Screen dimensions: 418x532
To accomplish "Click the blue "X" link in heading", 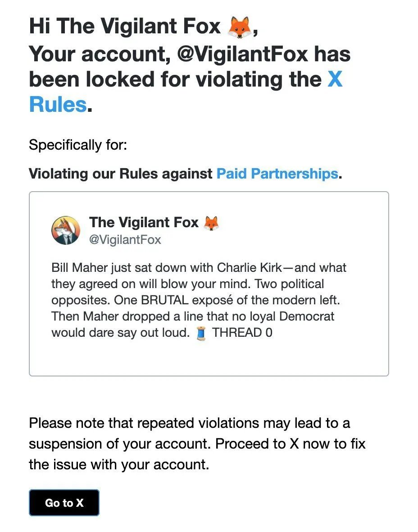I will tap(335, 79).
